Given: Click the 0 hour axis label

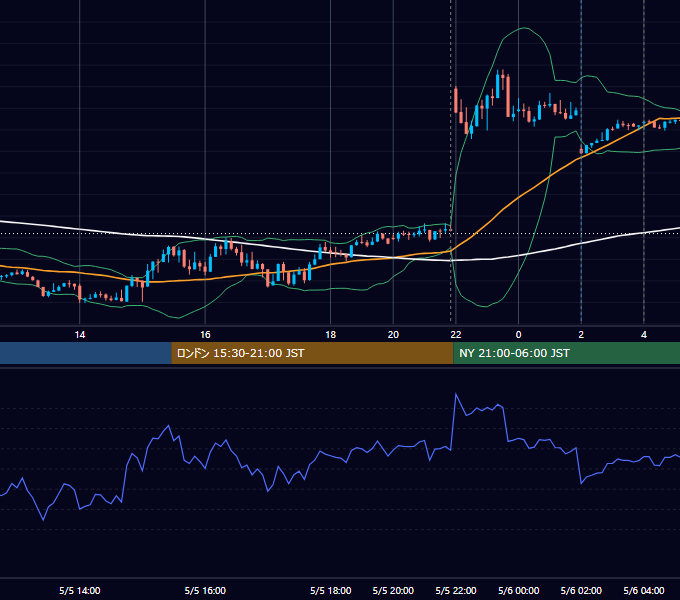Looking at the screenshot, I should [x=518, y=335].
